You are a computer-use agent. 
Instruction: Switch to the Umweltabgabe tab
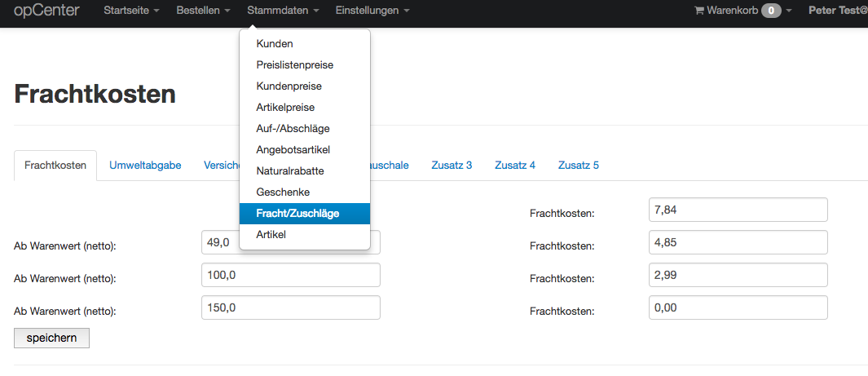(x=145, y=166)
